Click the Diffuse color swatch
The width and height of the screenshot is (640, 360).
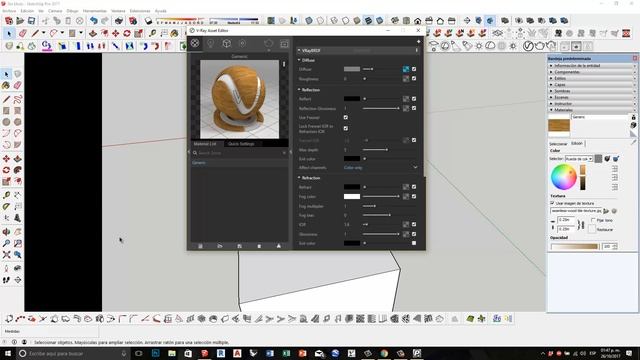[x=352, y=69]
